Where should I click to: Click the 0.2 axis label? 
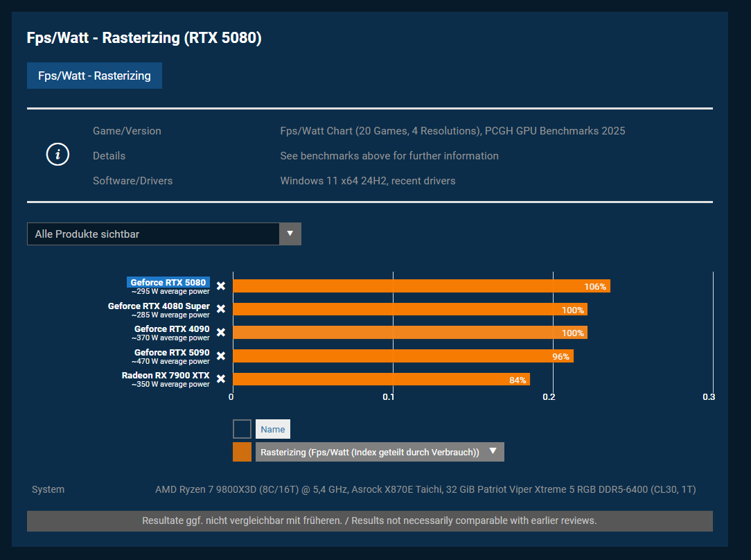click(x=549, y=397)
